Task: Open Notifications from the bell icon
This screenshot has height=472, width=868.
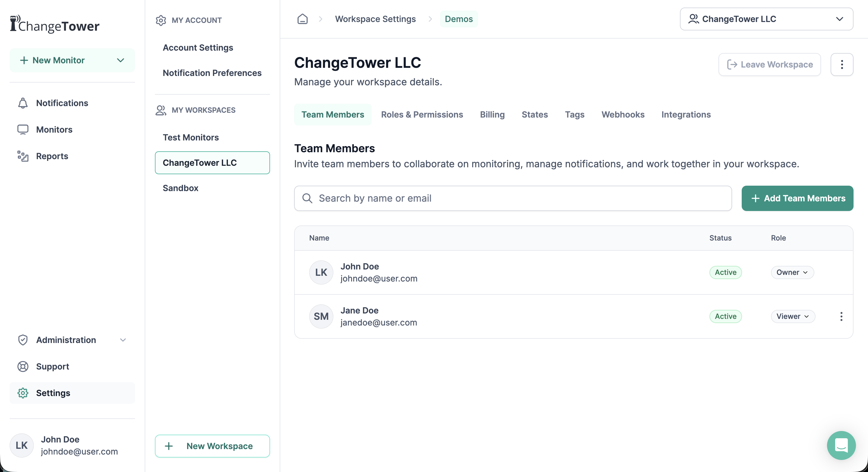Action: point(23,103)
